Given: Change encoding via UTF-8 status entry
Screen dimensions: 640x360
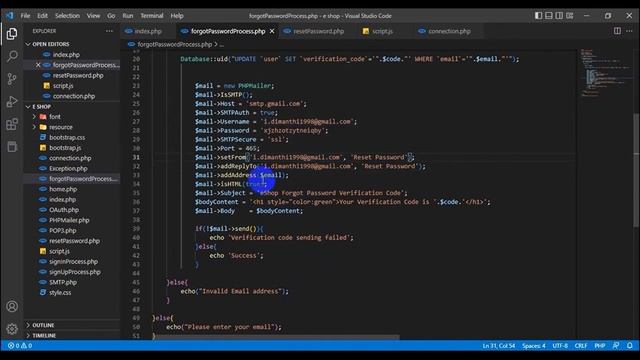Looking at the screenshot, I should [x=560, y=346].
